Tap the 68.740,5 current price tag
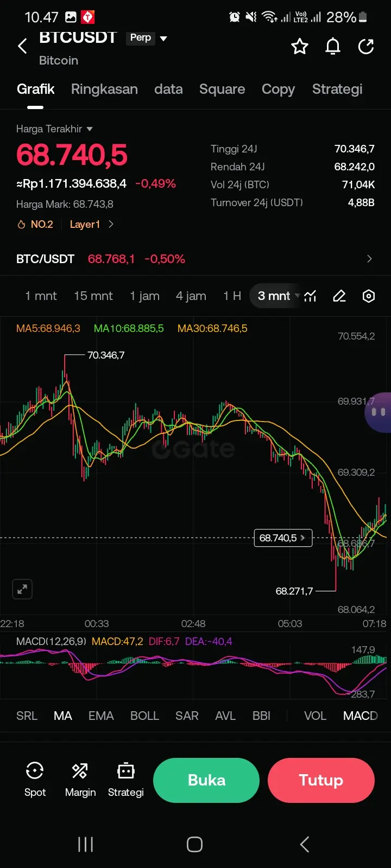Viewport: 391px width, 868px height. (283, 538)
